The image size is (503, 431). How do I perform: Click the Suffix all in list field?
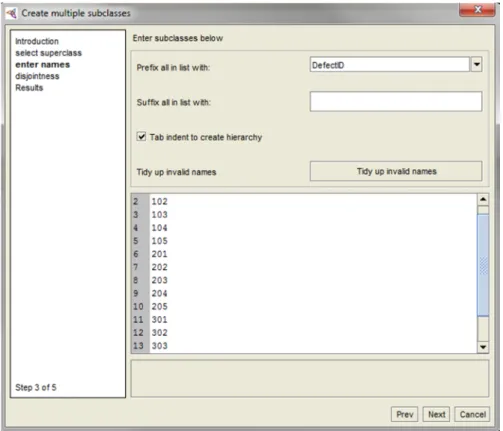coord(396,101)
